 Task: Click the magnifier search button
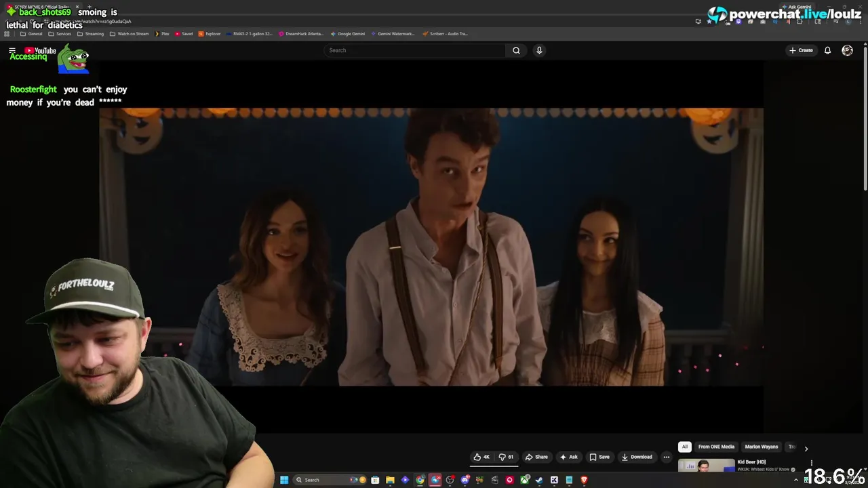[516, 50]
